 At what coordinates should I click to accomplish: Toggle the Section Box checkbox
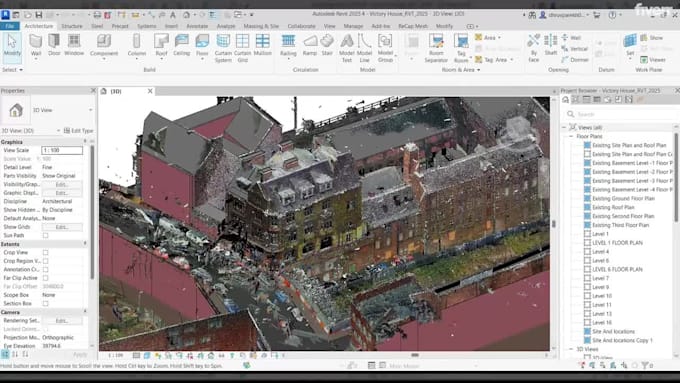coord(46,304)
